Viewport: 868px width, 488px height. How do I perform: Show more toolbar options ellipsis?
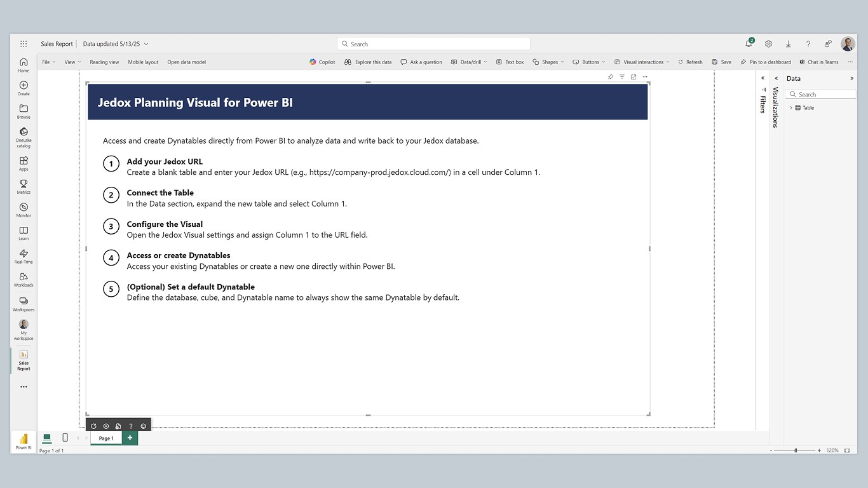[x=850, y=62]
